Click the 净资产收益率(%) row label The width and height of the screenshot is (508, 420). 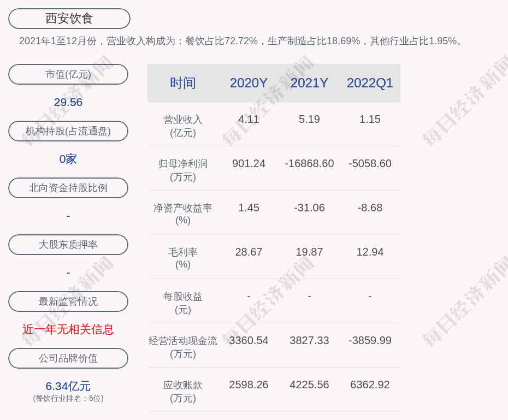point(183,214)
